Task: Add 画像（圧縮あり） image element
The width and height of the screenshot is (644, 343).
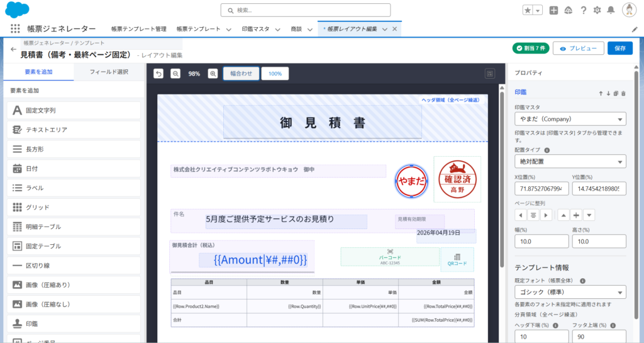Action: pyautogui.click(x=74, y=284)
